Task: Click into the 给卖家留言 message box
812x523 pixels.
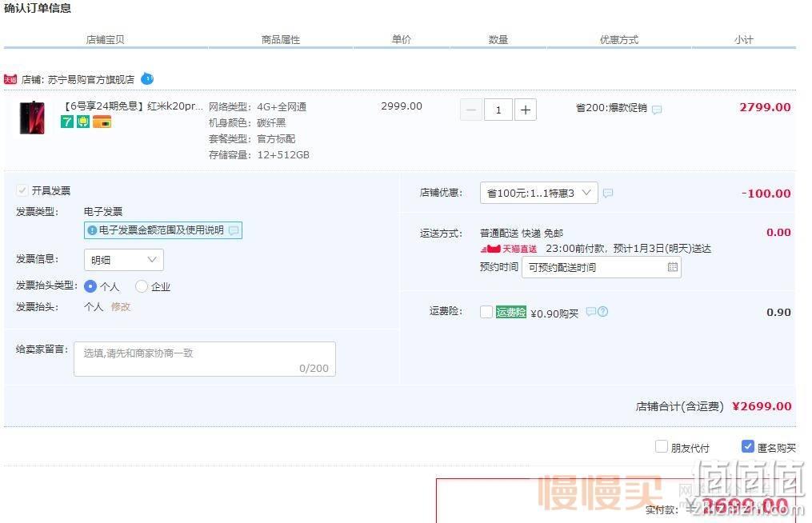Action: [205, 359]
